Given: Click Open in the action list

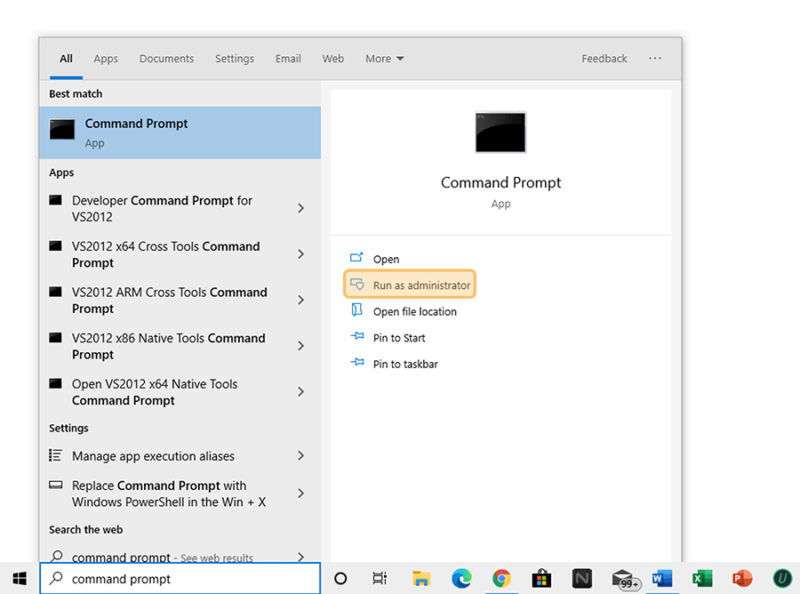Looking at the screenshot, I should (x=386, y=259).
